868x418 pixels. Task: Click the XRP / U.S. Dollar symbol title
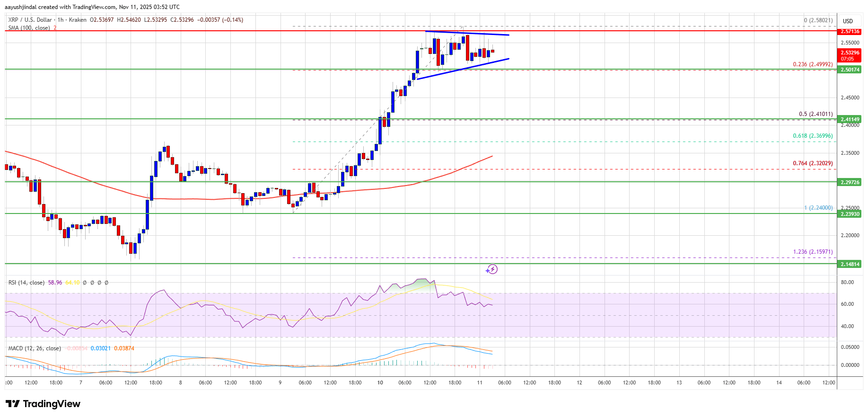[x=30, y=20]
